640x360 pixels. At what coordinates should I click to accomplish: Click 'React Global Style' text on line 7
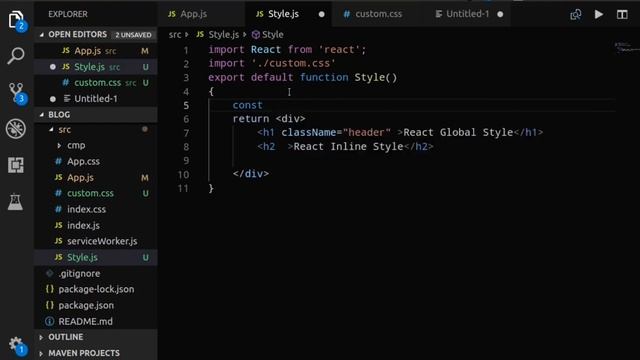point(458,132)
